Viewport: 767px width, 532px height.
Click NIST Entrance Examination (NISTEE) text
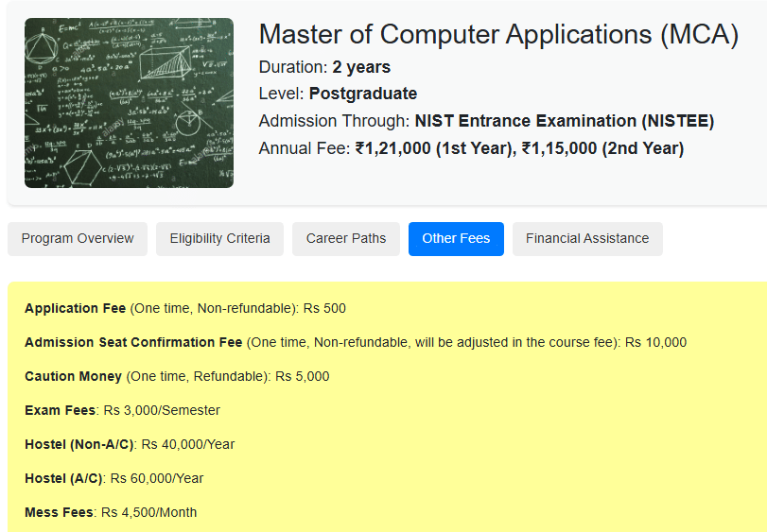[564, 121]
